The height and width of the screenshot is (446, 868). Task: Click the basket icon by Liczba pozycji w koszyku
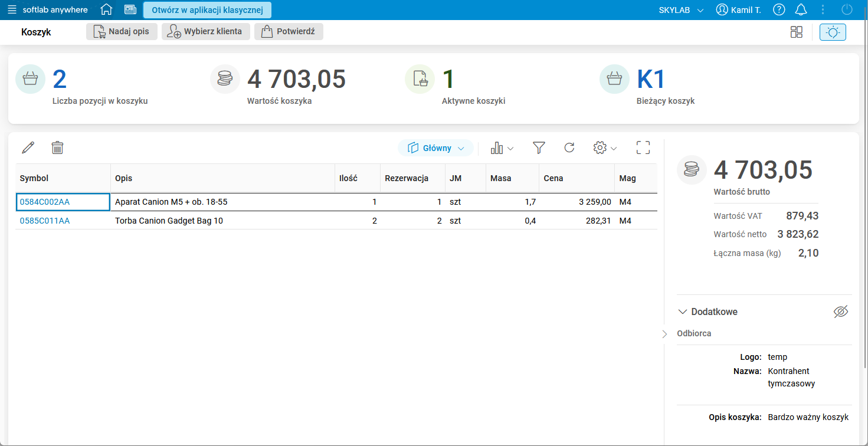(x=30, y=79)
